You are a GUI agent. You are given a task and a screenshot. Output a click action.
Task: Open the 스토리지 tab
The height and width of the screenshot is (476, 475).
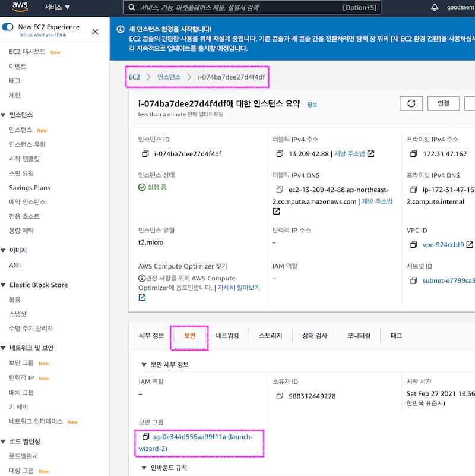click(270, 336)
